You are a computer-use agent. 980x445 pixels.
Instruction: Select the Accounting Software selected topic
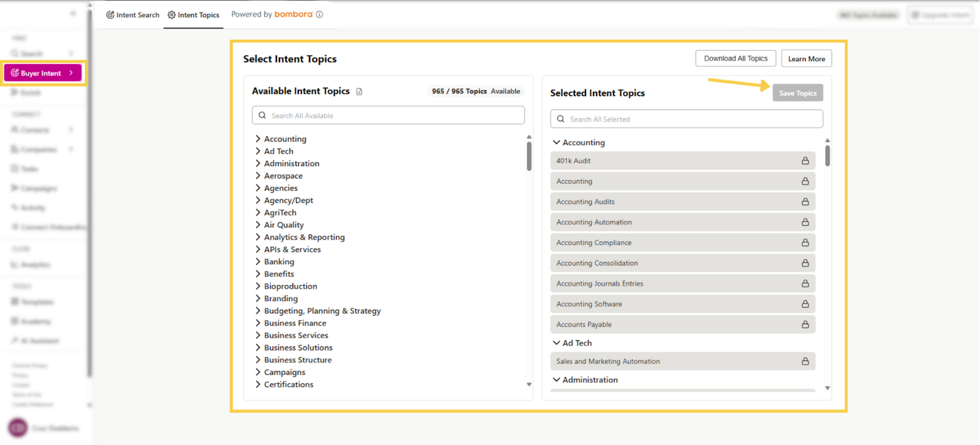coord(683,304)
